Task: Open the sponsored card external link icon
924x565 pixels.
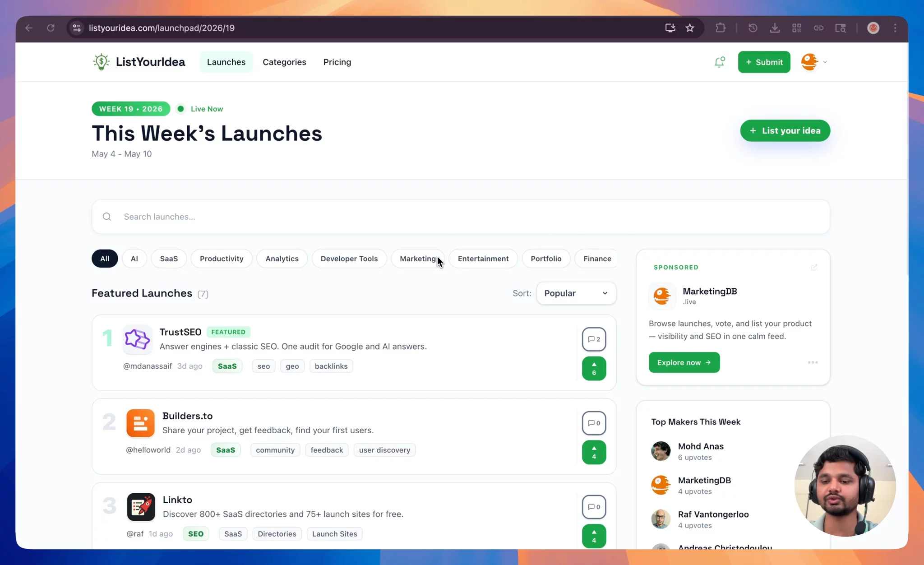Action: tap(814, 268)
